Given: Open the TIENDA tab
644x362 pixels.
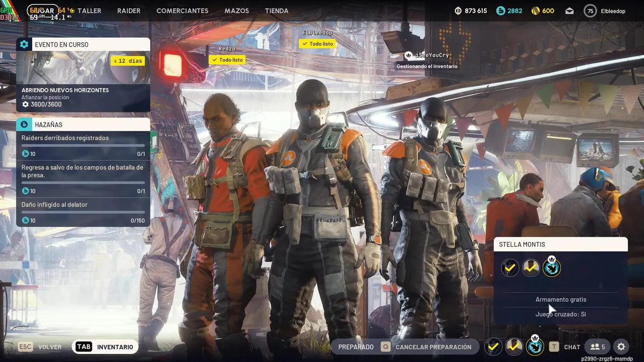Looking at the screenshot, I should [277, 11].
